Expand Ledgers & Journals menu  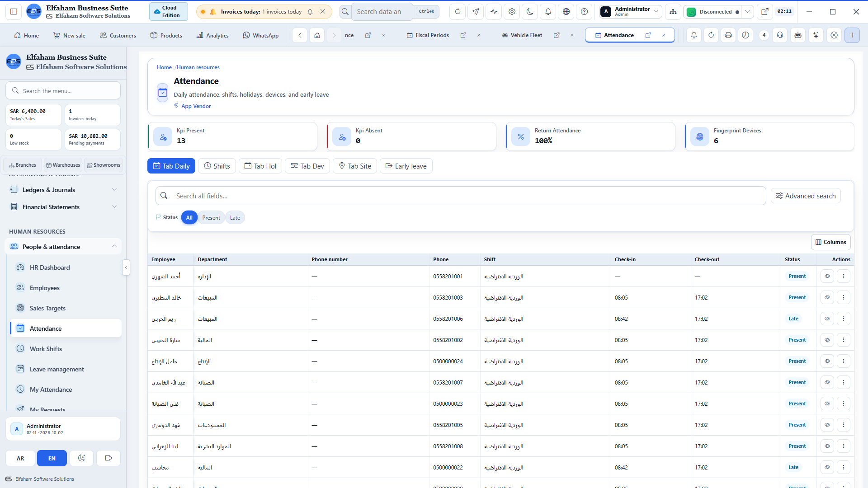coord(63,190)
